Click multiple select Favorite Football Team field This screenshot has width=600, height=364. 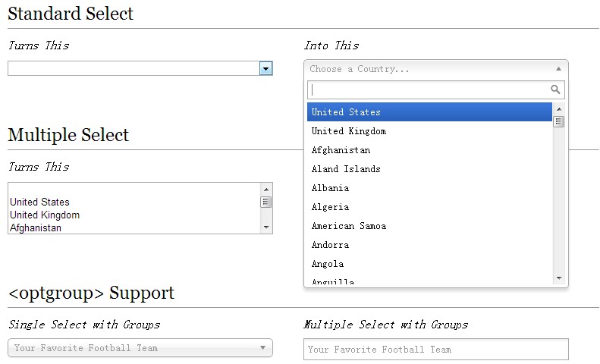pos(435,350)
